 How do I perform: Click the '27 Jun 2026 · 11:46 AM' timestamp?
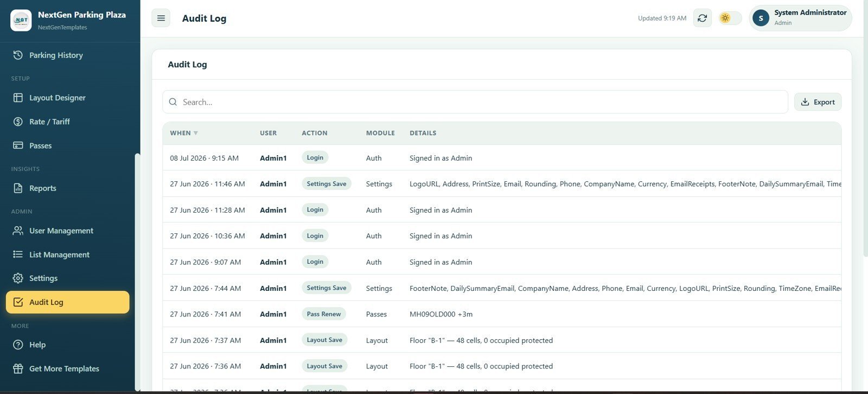(207, 184)
